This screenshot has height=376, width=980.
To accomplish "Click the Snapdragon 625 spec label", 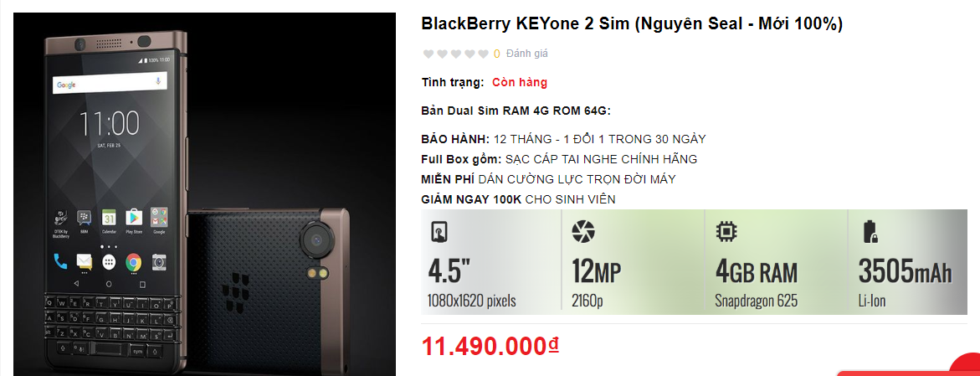I will coord(755,300).
